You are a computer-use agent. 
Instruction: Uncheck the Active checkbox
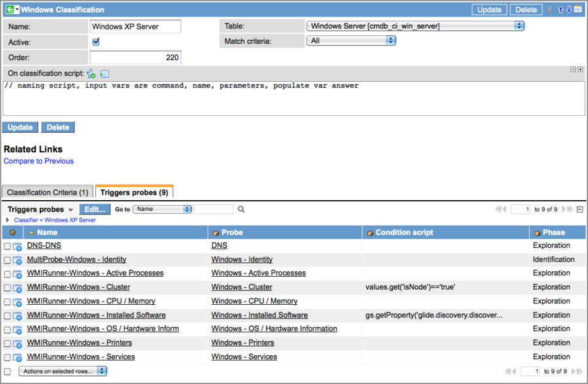click(x=96, y=42)
